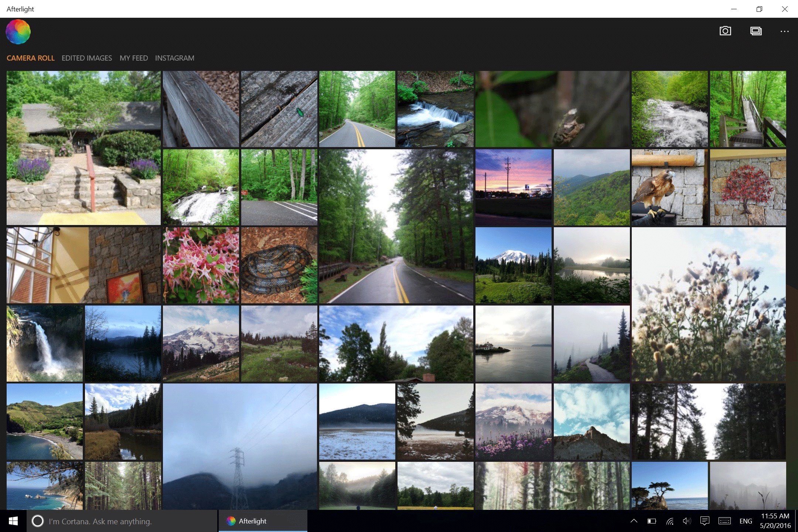Select the CAMERA ROLL tab
798x532 pixels.
tap(30, 58)
